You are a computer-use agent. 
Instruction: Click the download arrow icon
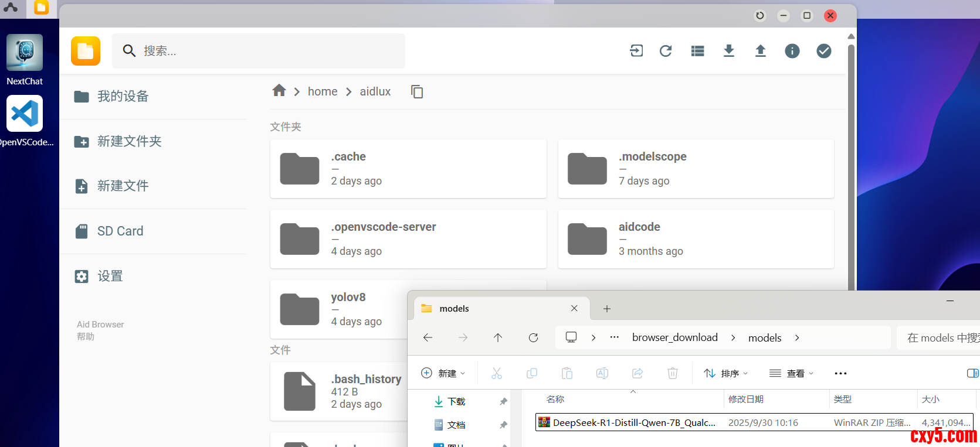coord(729,51)
